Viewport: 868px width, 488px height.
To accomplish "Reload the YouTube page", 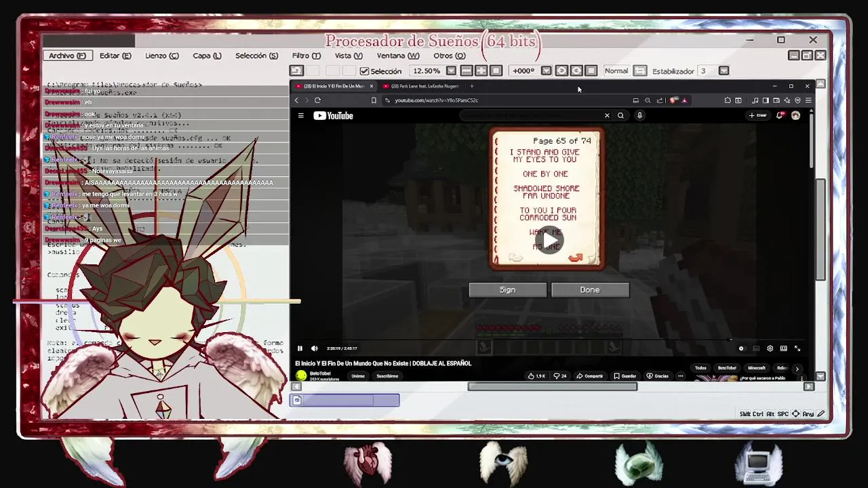I will [317, 100].
